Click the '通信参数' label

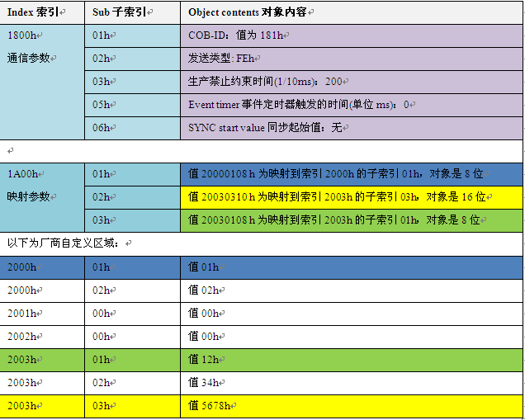(28, 58)
